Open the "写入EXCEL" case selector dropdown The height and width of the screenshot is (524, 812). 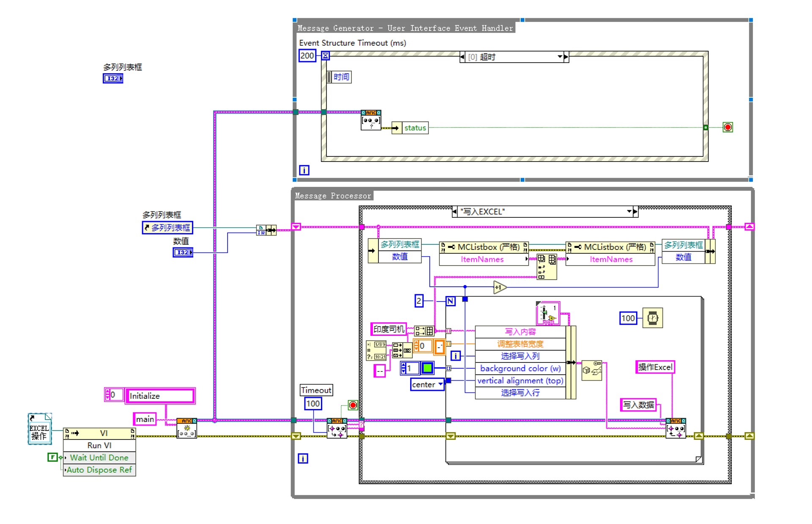(629, 211)
